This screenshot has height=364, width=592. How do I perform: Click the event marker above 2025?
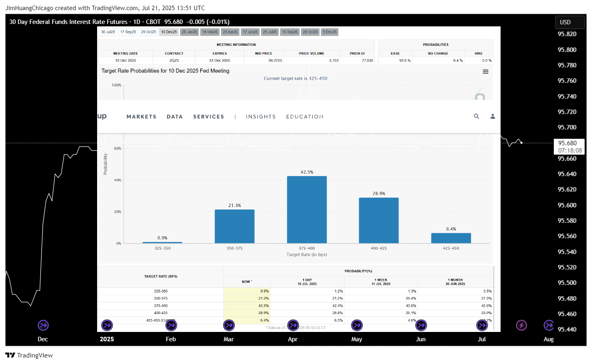click(107, 325)
